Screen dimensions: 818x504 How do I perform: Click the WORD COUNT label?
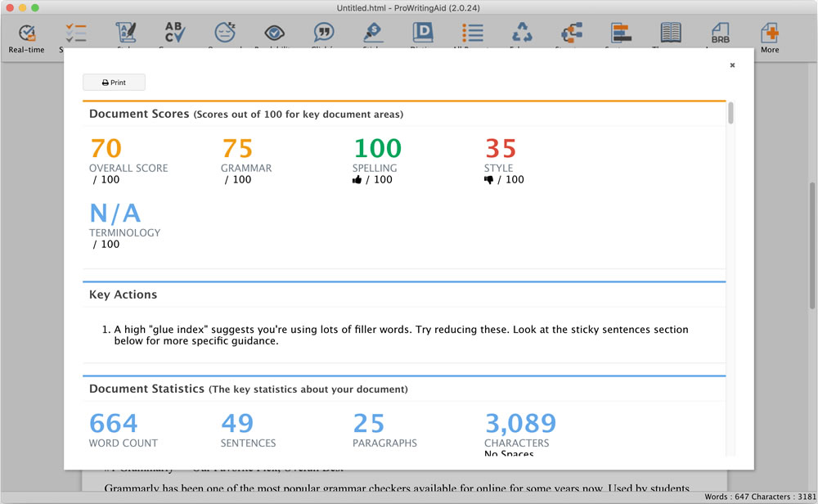click(124, 443)
